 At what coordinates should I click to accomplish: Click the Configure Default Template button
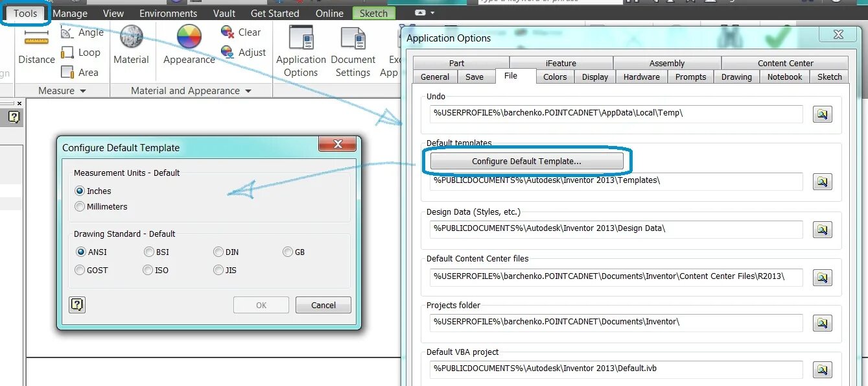coord(526,161)
